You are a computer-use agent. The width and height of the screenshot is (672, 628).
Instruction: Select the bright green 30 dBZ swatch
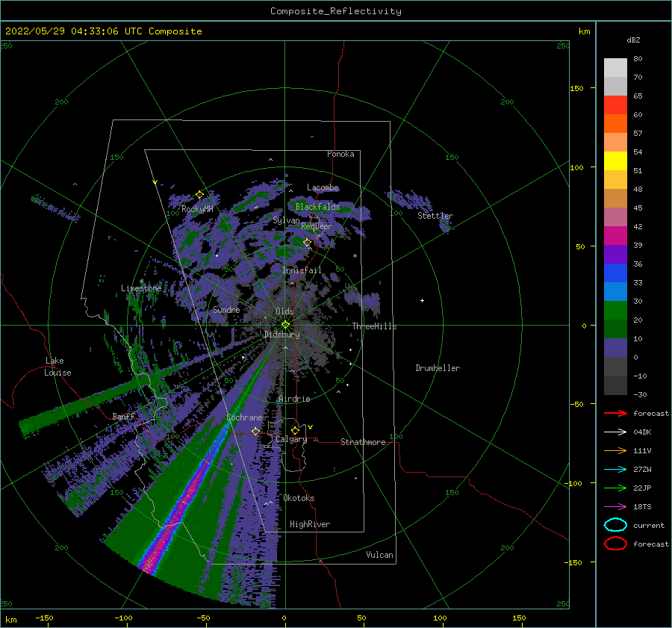[615, 310]
